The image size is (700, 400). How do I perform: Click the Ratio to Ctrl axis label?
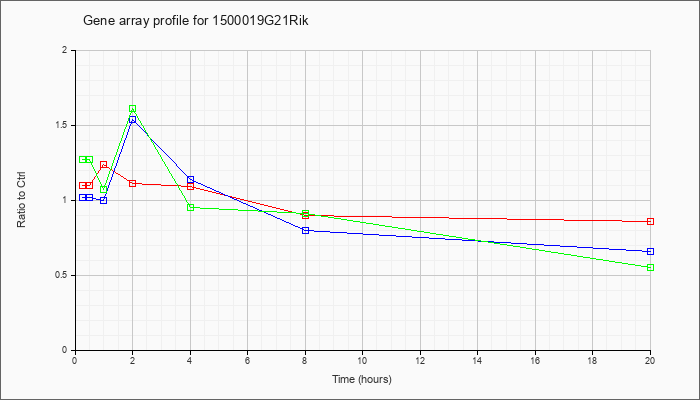21,199
